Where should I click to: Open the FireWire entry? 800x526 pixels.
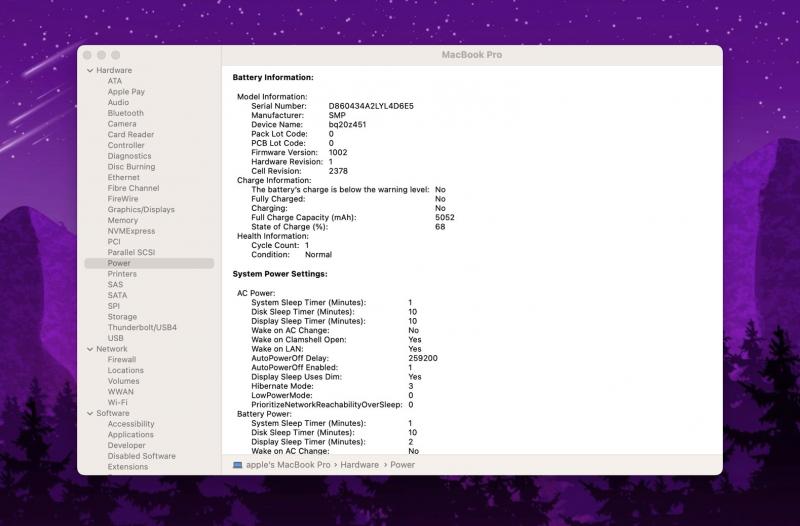coord(123,199)
